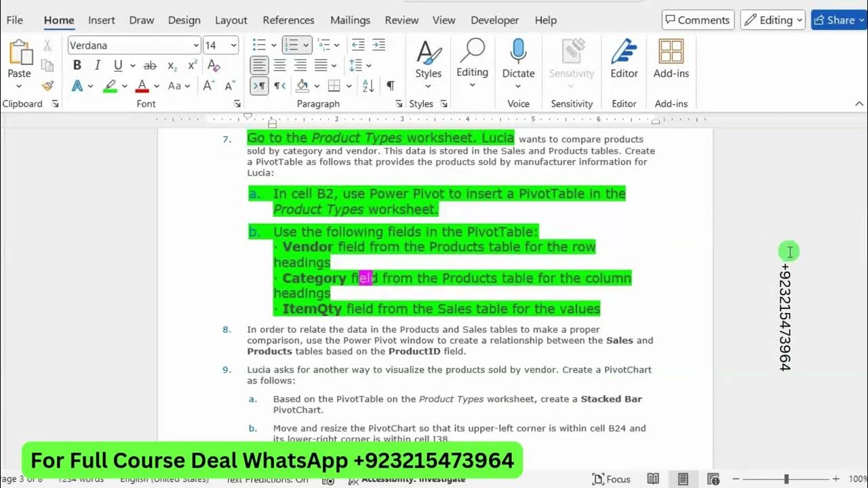Cut the selected text with scissors icon

click(47, 45)
